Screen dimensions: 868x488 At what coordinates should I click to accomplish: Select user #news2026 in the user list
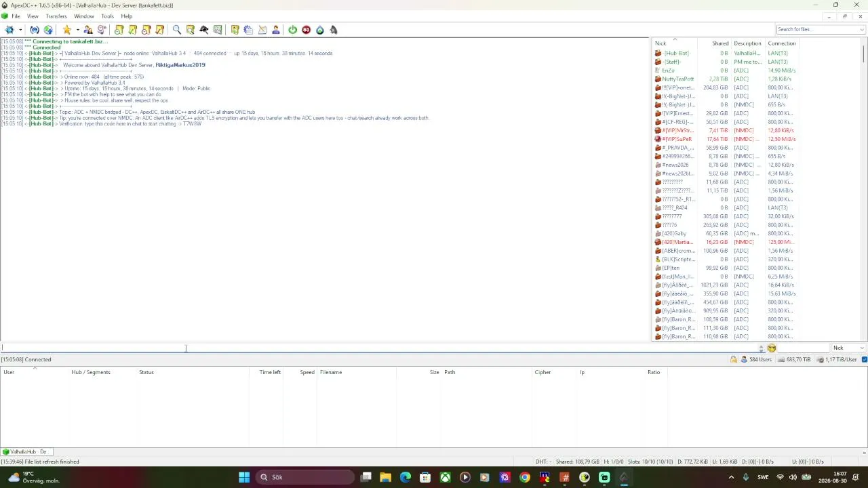point(726,165)
